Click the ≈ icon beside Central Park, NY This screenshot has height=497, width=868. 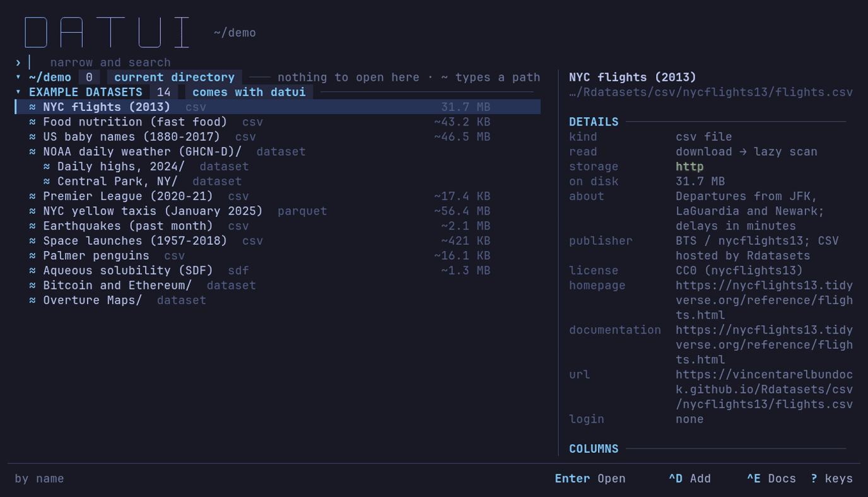click(47, 182)
